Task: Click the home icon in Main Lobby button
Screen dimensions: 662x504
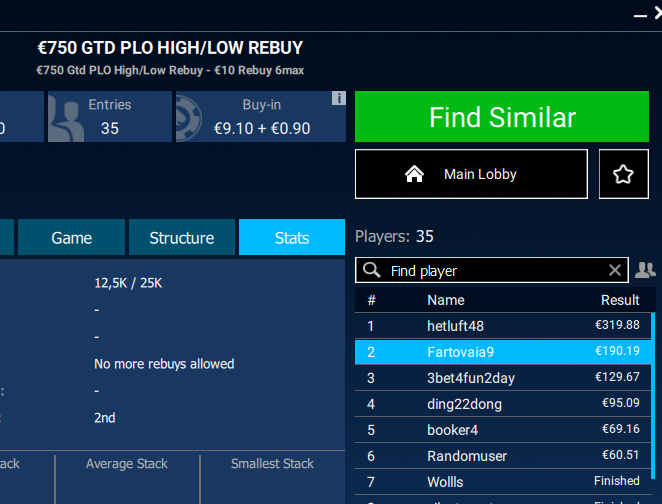Action: (414, 173)
